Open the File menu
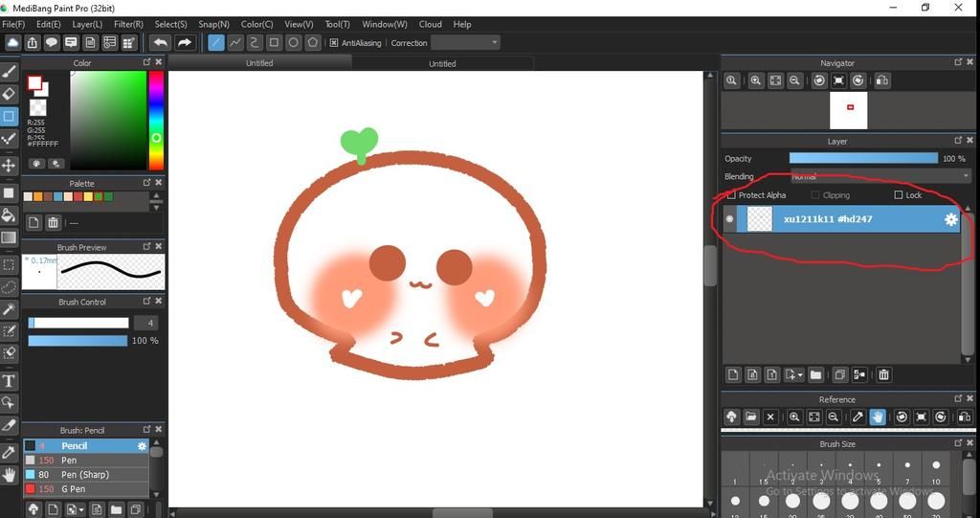Image resolution: width=980 pixels, height=518 pixels. coord(13,24)
